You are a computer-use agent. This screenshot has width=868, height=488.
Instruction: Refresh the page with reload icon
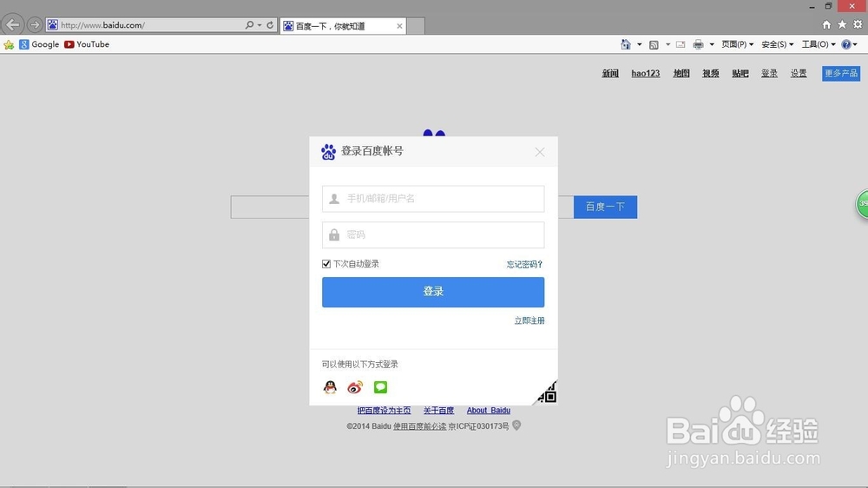[270, 25]
